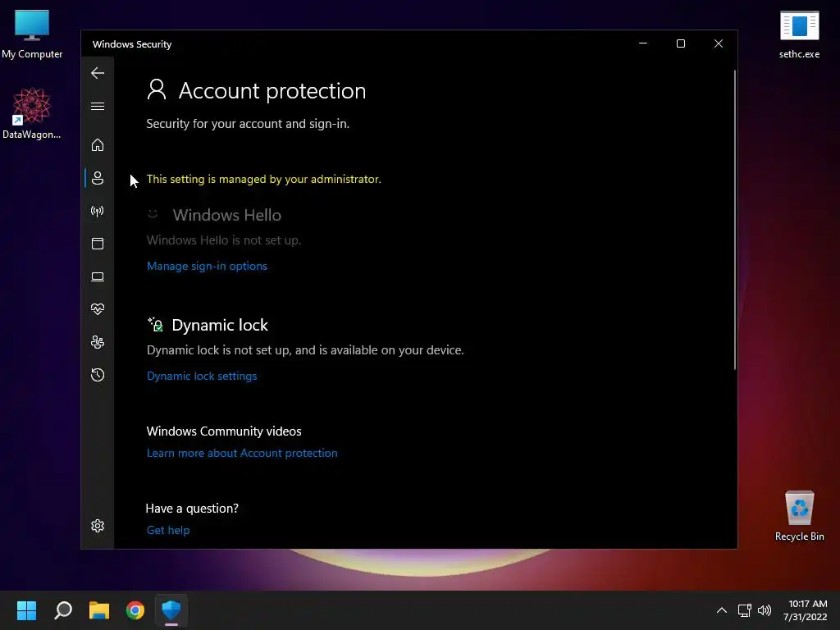The height and width of the screenshot is (630, 840).
Task: Select My Computer desktop icon
Action: [x=32, y=34]
